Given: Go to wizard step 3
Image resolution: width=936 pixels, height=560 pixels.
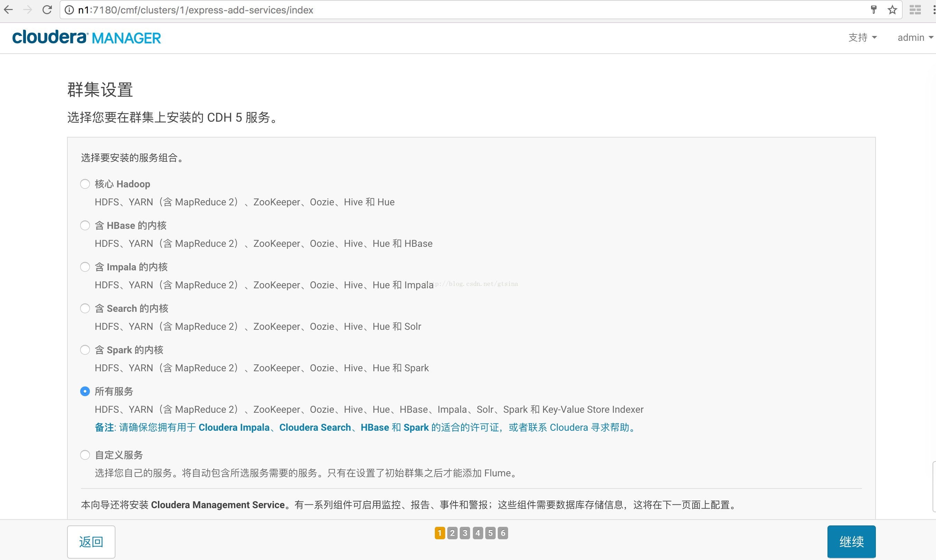Looking at the screenshot, I should (465, 533).
